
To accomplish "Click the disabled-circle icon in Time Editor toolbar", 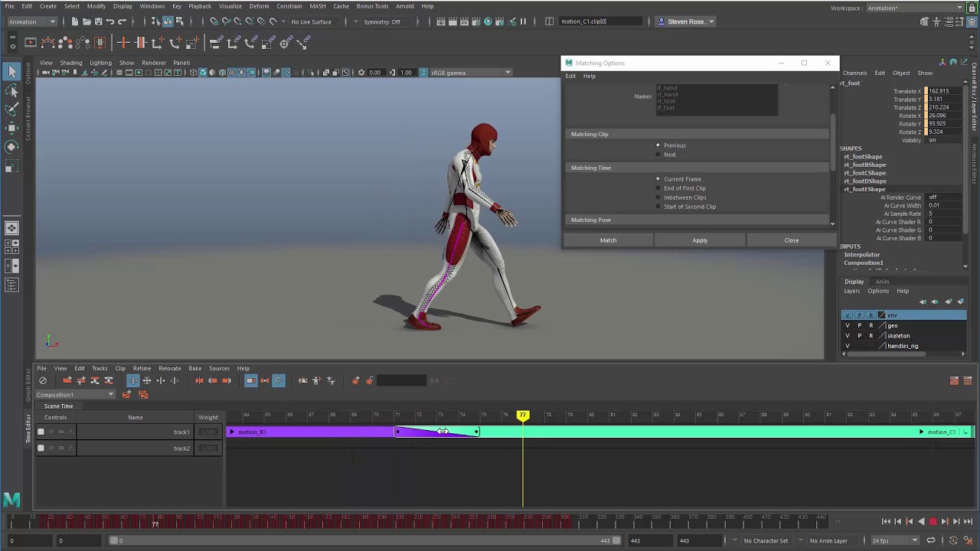I will click(x=43, y=380).
